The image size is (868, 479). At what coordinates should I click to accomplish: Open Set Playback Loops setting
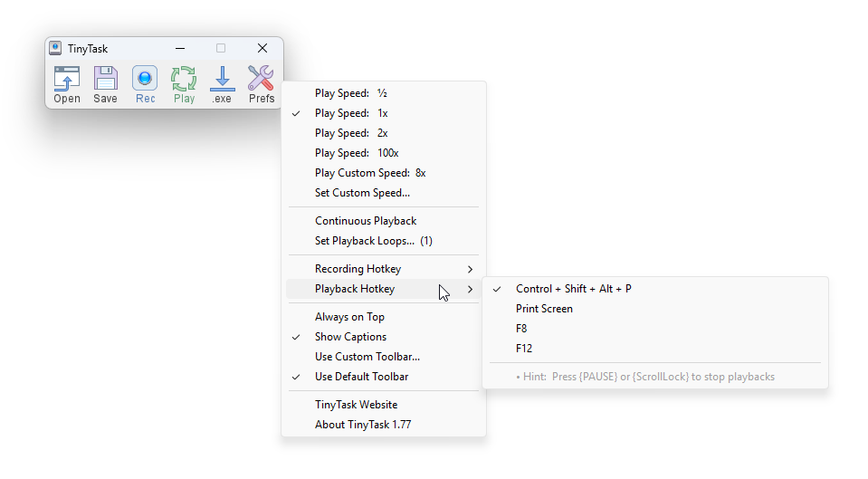coord(384,240)
